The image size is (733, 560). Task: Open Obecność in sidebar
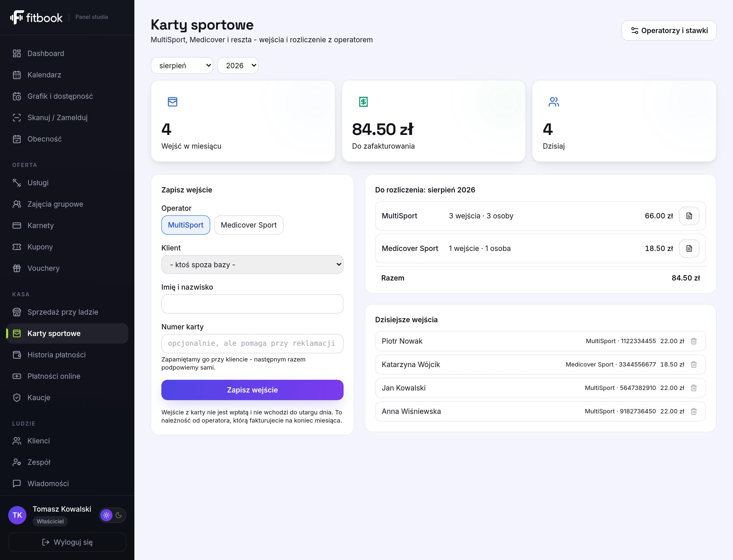click(x=67, y=139)
